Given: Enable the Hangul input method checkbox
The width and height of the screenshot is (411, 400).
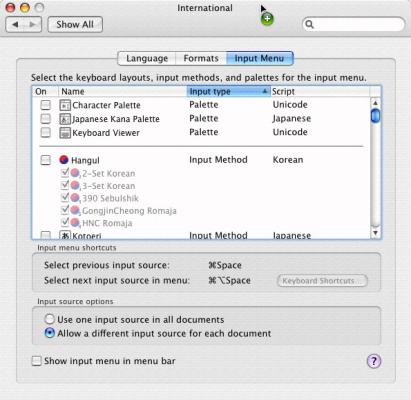Looking at the screenshot, I should 45,160.
